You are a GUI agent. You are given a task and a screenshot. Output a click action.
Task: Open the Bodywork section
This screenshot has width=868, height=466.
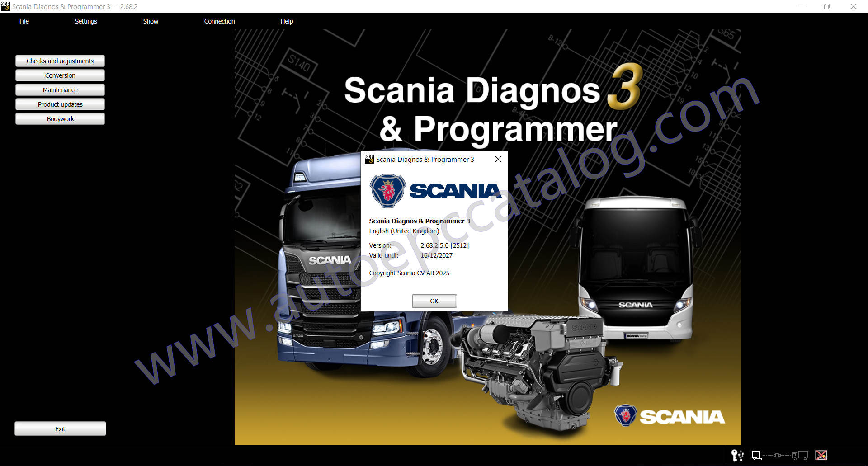coord(60,118)
